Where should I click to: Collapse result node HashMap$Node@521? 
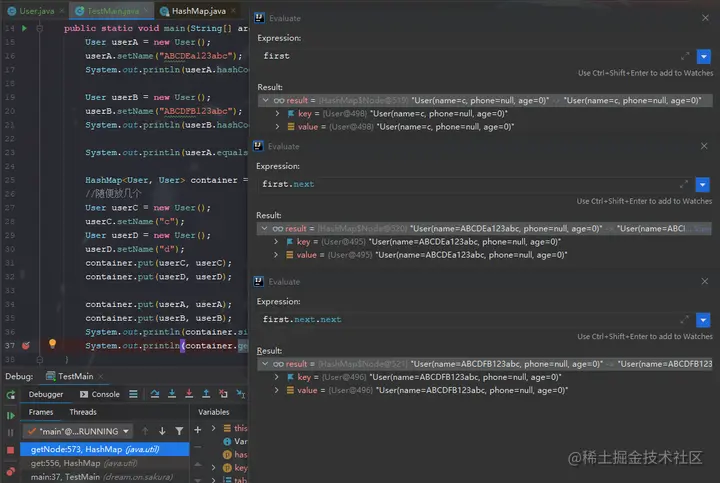(265, 364)
